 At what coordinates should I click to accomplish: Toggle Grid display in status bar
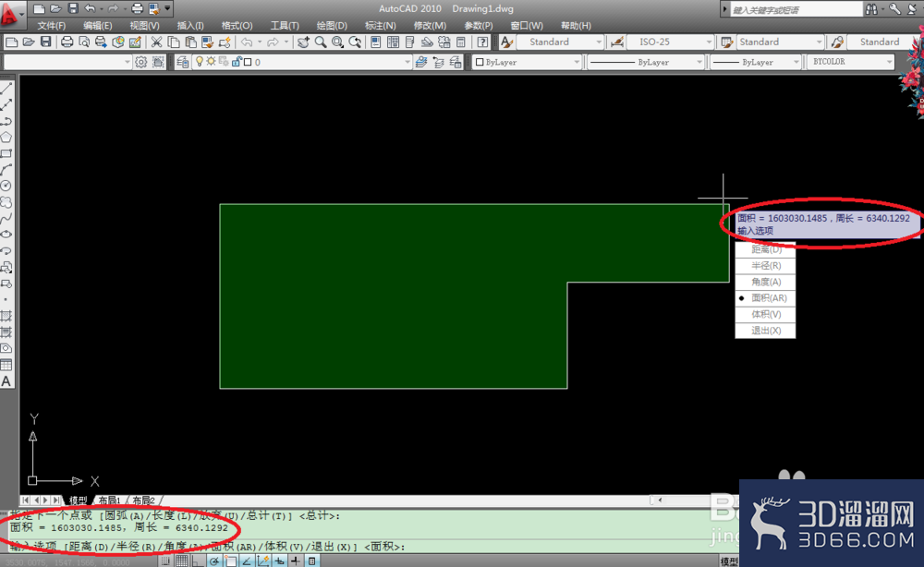(181, 561)
